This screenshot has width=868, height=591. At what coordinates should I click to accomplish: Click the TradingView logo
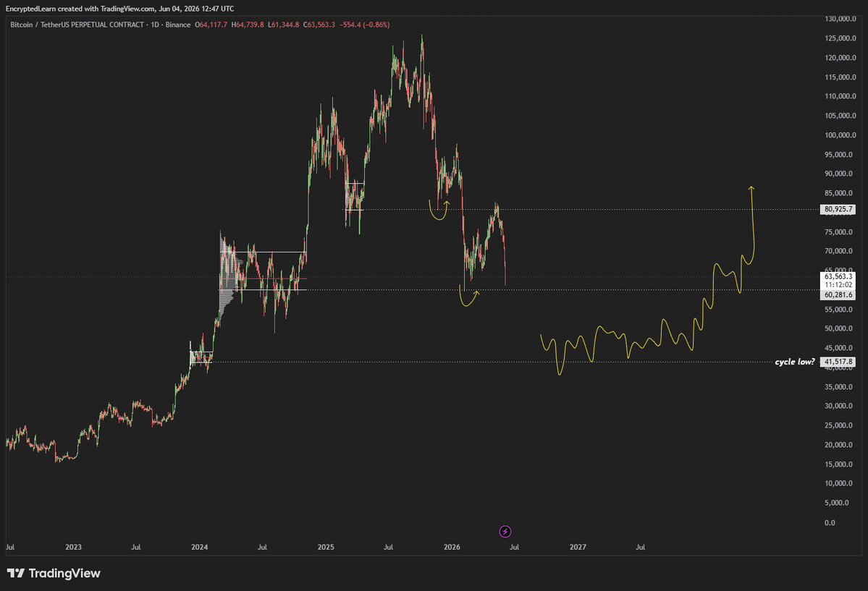tap(54, 574)
